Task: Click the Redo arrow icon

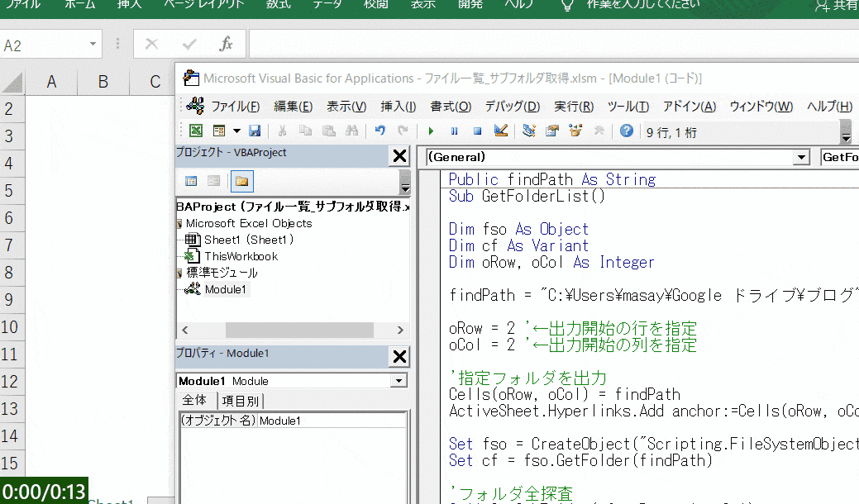Action: (x=403, y=131)
